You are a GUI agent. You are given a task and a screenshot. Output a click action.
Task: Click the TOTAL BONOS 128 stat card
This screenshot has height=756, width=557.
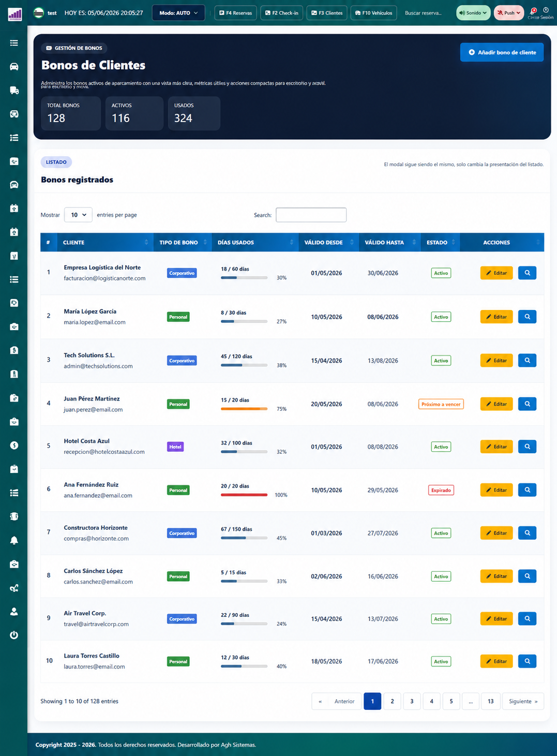(71, 113)
